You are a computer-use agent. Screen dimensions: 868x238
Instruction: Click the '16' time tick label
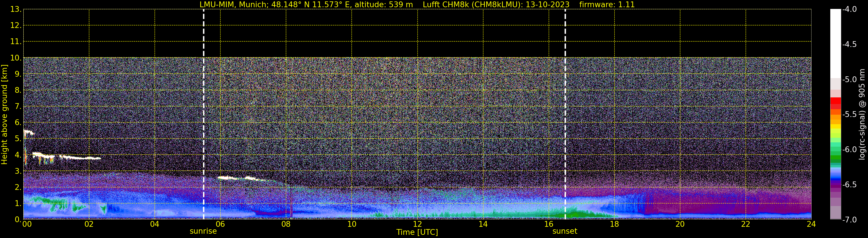(549, 224)
